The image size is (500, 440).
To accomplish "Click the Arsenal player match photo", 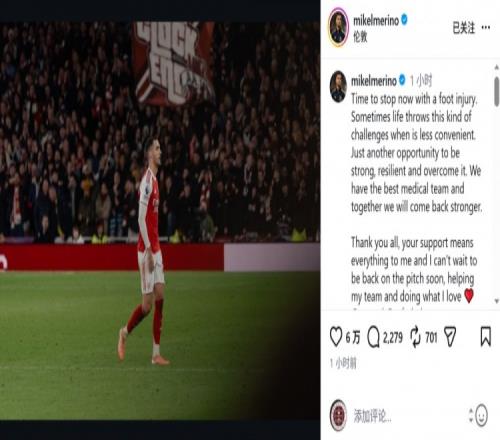I will (x=160, y=221).
